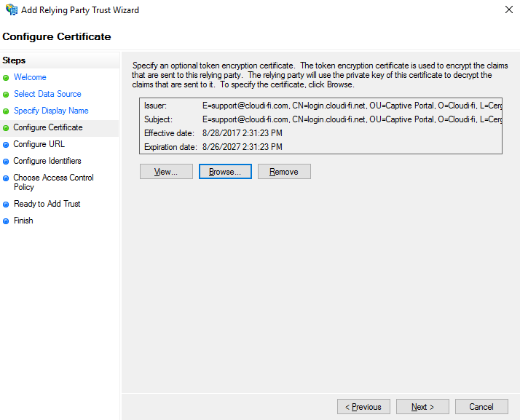520x420 pixels.
Task: Click blue bullet beside Choose Access Control Policy
Action: (x=6, y=178)
